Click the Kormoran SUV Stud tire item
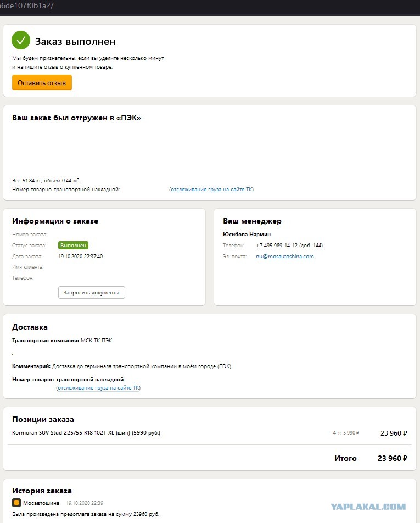Screen dimensions: 420x523 86,432
